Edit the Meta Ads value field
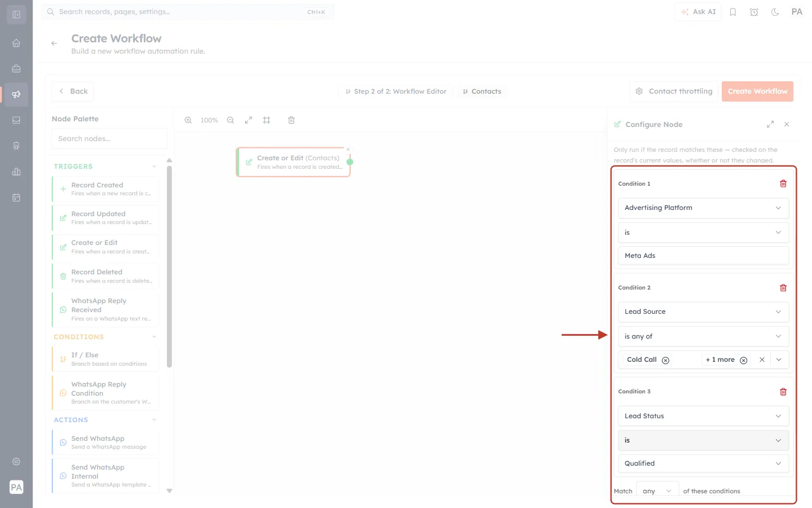This screenshot has height=508, width=812. coord(703,256)
